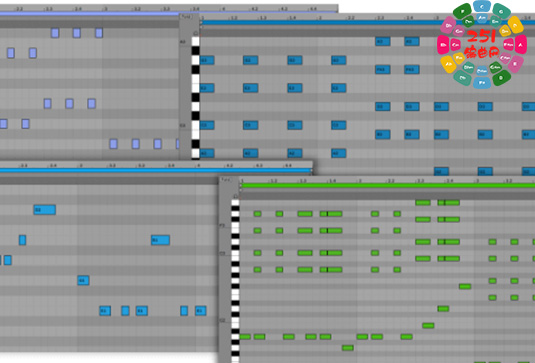Click bar 3 marker on blue piano roll ruler

pos(438,18)
